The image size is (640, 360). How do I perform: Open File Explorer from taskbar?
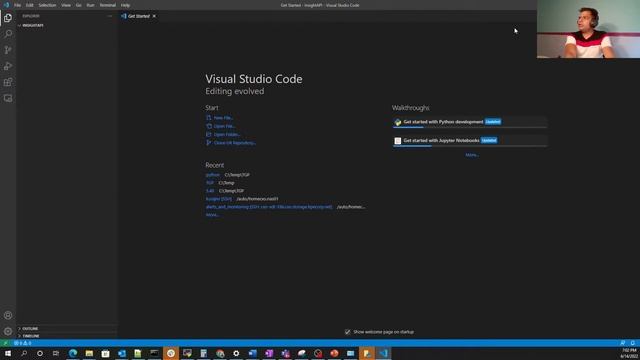click(x=89, y=353)
